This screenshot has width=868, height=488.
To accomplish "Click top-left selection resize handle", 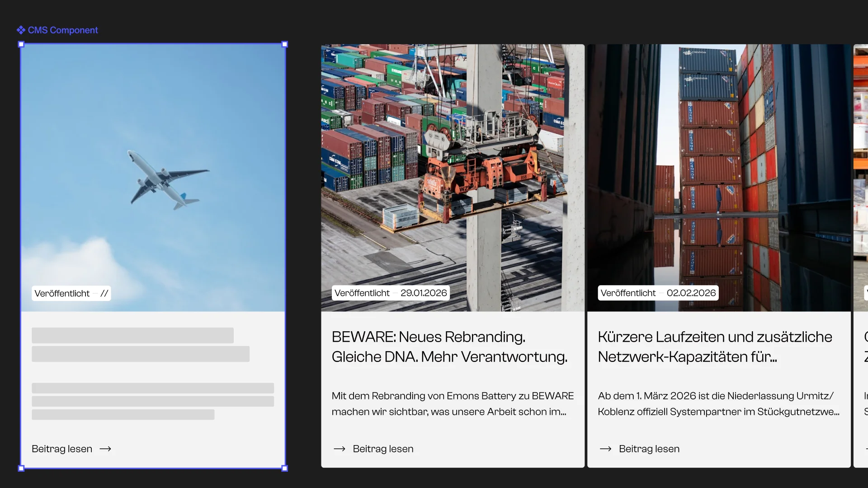I will pyautogui.click(x=21, y=44).
